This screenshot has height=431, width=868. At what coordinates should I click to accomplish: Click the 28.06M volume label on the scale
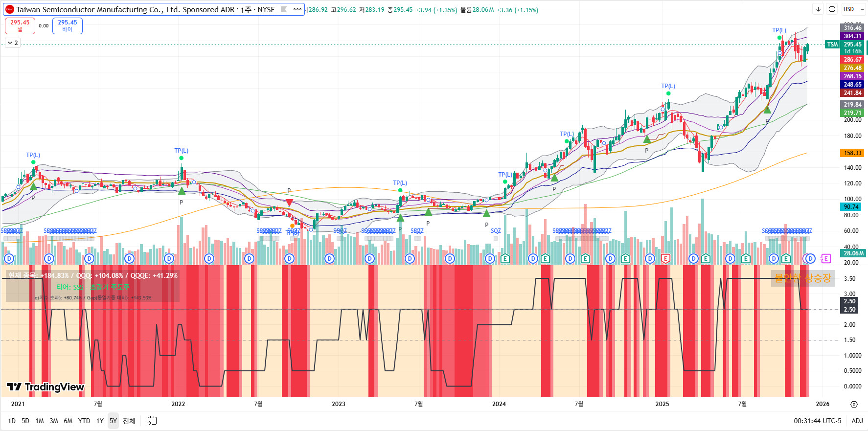(x=853, y=253)
